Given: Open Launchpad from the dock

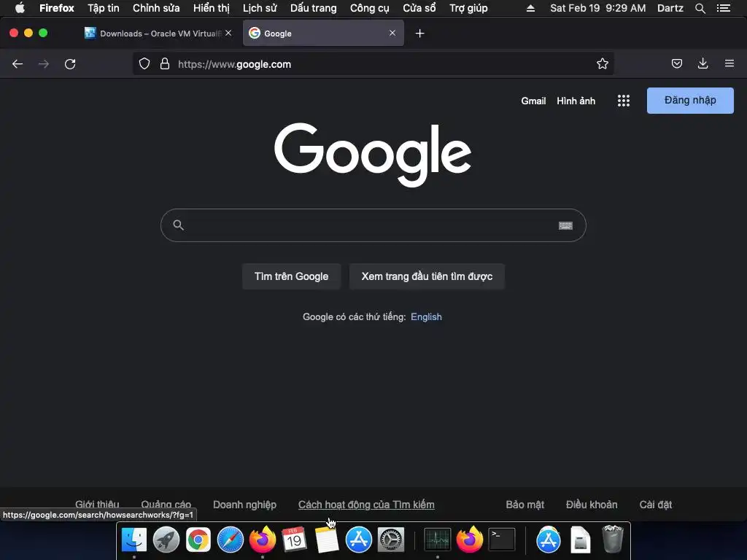Looking at the screenshot, I should click(x=166, y=540).
